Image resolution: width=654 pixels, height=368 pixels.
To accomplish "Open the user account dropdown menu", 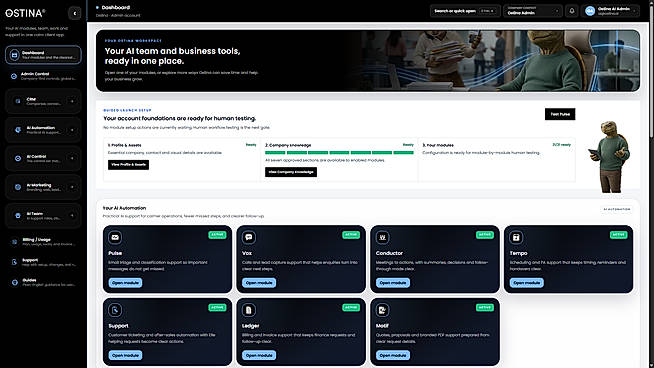I will 611,11.
